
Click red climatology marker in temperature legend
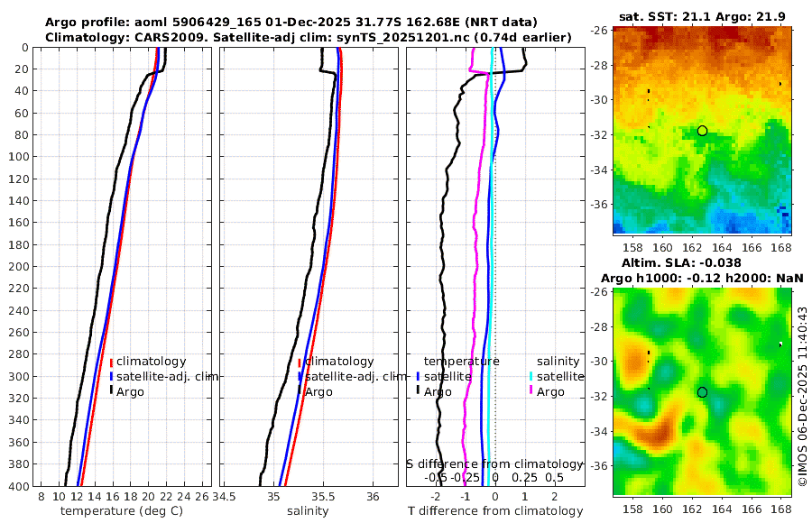click(x=111, y=362)
